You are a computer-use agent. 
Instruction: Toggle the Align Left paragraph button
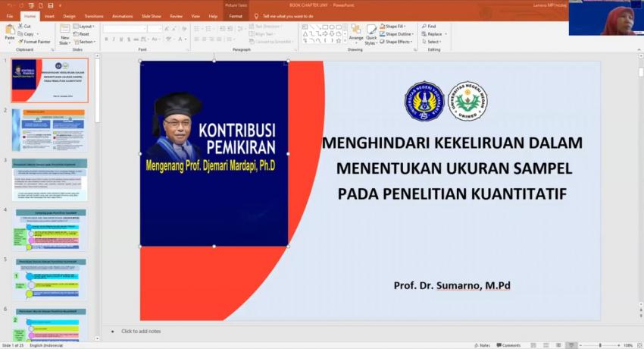tap(196, 39)
